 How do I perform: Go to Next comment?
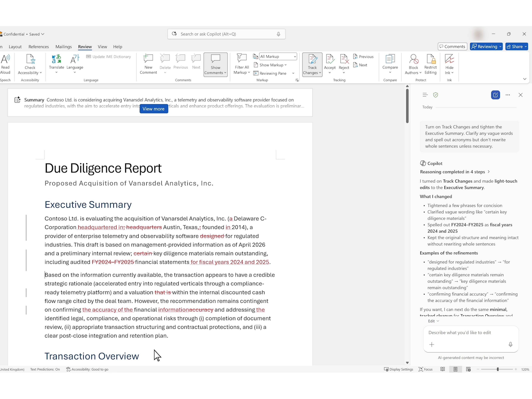pyautogui.click(x=196, y=62)
